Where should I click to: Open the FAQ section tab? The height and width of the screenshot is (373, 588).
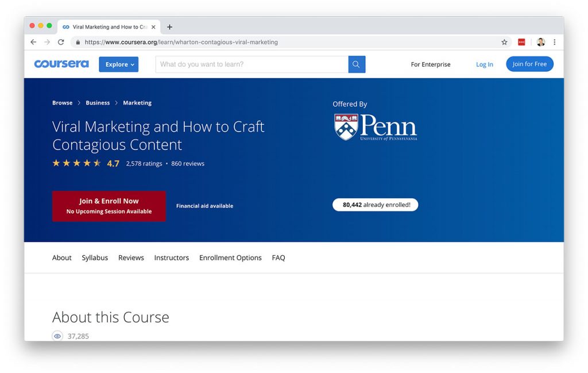278,257
